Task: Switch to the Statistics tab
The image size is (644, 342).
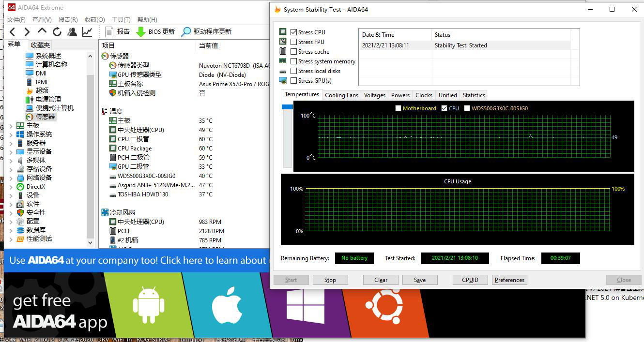Action: coord(474,95)
